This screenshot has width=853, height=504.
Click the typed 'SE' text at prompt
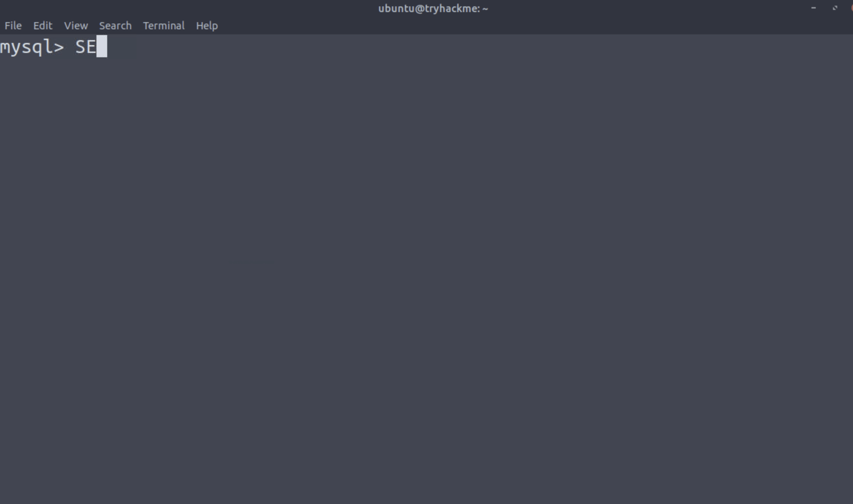pyautogui.click(x=86, y=47)
